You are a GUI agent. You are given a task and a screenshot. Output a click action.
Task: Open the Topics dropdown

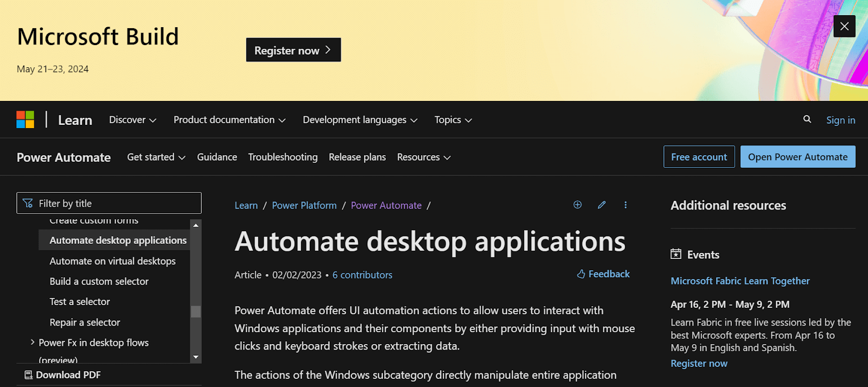(453, 120)
